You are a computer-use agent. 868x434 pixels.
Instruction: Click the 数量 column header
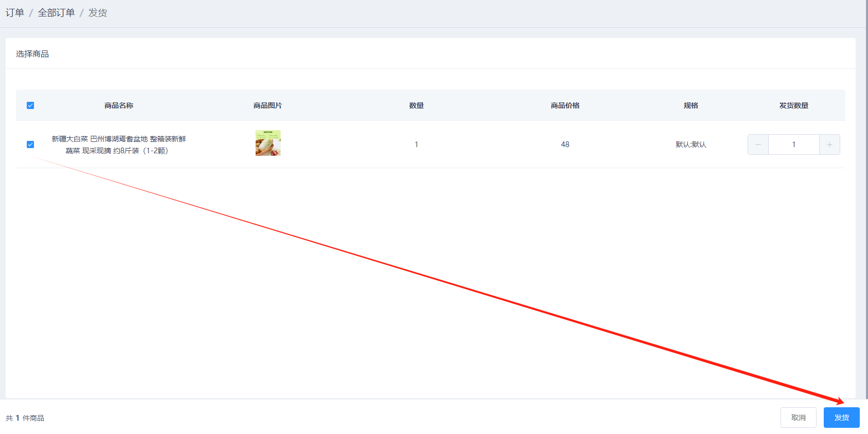(416, 105)
